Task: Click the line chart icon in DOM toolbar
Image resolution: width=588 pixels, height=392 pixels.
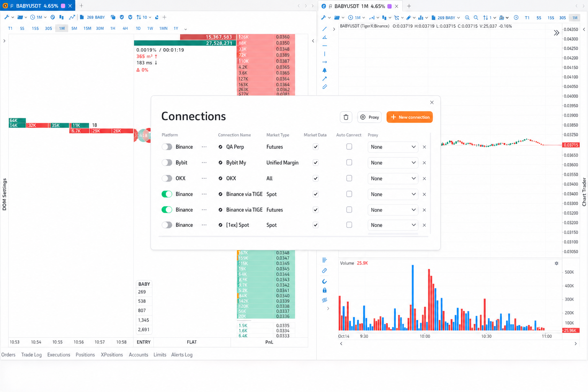Action: coord(72,17)
